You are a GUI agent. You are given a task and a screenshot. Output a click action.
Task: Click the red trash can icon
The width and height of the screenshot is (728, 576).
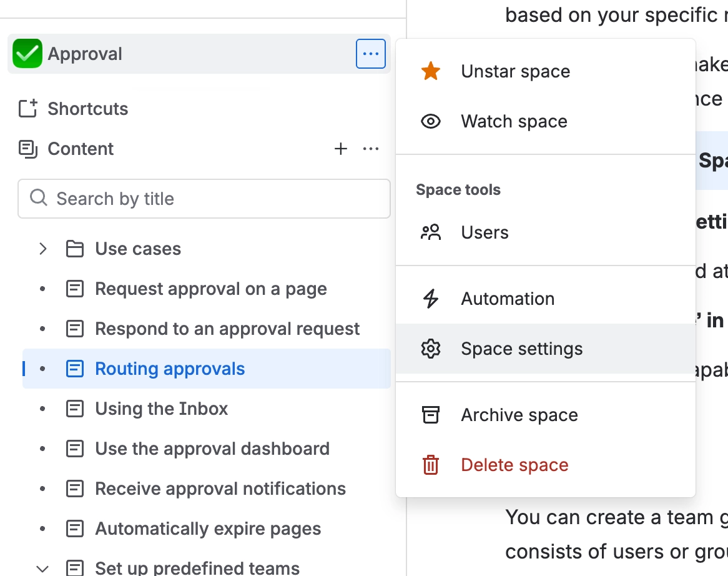[431, 465]
